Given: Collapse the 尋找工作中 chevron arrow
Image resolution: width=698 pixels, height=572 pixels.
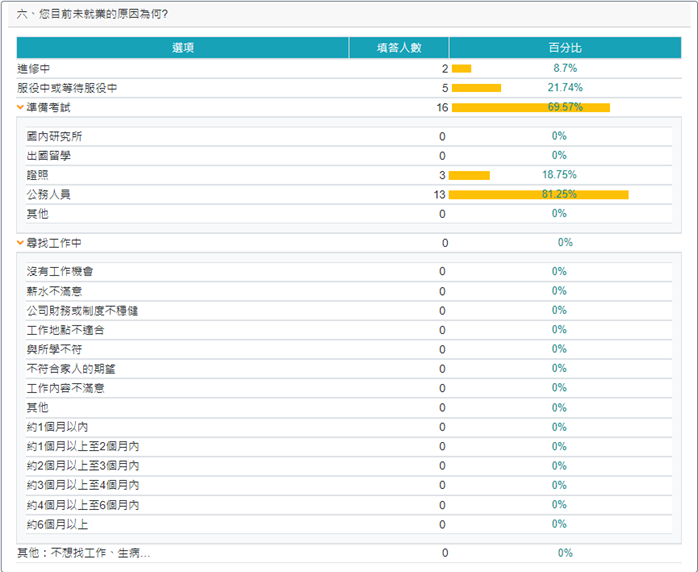Looking at the screenshot, I should 20,243.
